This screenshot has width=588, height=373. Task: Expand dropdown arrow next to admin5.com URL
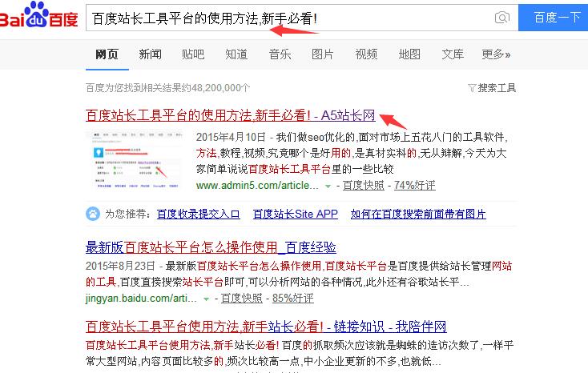[328, 186]
